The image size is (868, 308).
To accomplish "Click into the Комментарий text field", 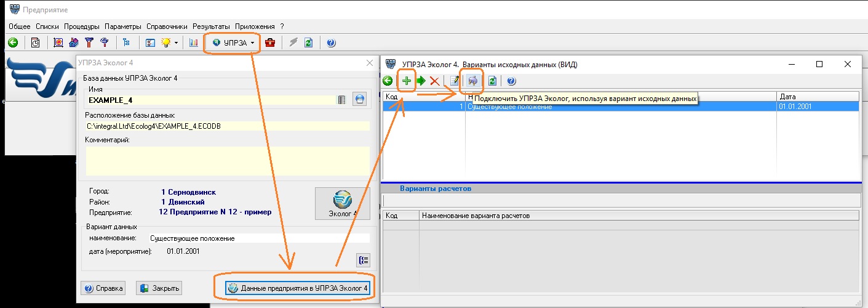I will click(228, 160).
